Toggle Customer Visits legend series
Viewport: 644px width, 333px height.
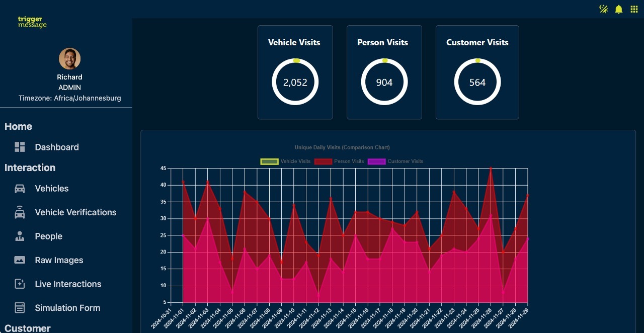377,161
